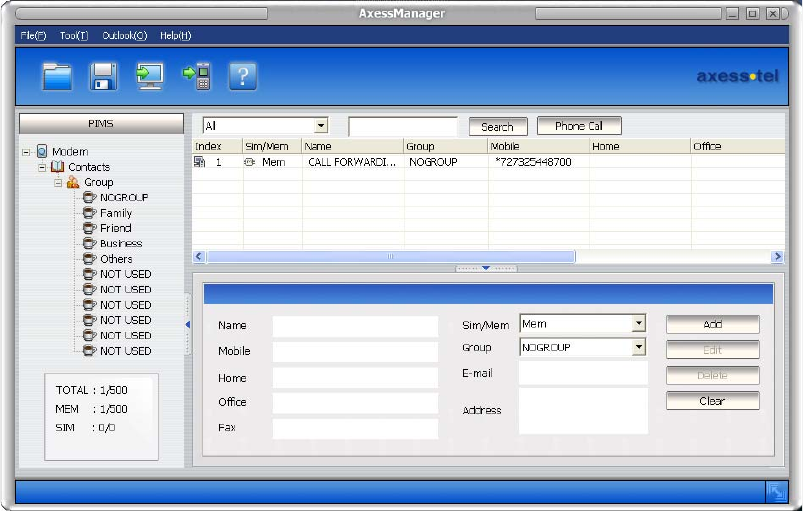The width and height of the screenshot is (803, 511).
Task: Open the Outlook menu
Action: click(124, 35)
